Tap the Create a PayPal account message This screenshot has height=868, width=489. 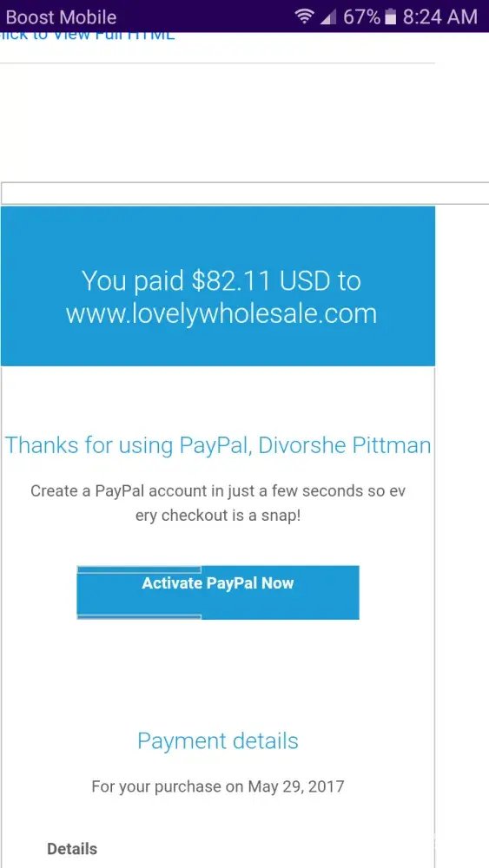pos(218,491)
